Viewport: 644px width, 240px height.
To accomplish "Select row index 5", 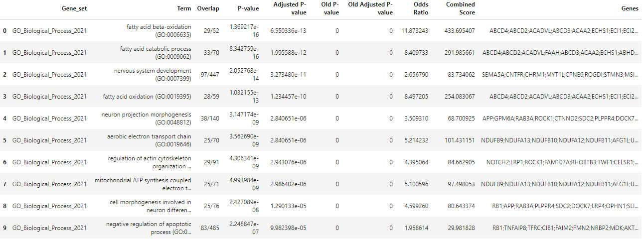I will click(x=5, y=140).
